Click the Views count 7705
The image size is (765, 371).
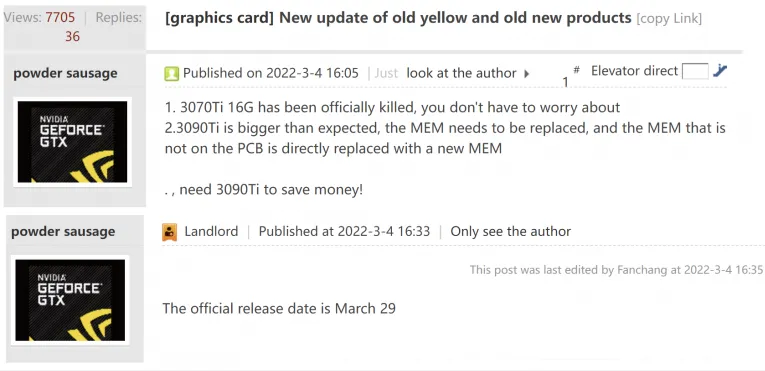pos(60,18)
